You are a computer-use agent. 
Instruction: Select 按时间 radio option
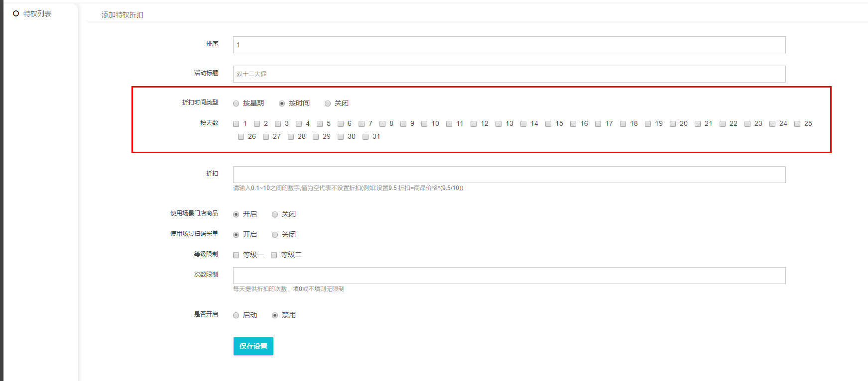[282, 103]
